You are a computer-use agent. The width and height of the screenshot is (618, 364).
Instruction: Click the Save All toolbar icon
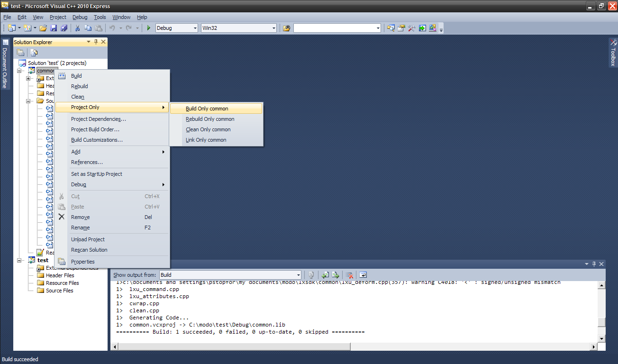(64, 28)
